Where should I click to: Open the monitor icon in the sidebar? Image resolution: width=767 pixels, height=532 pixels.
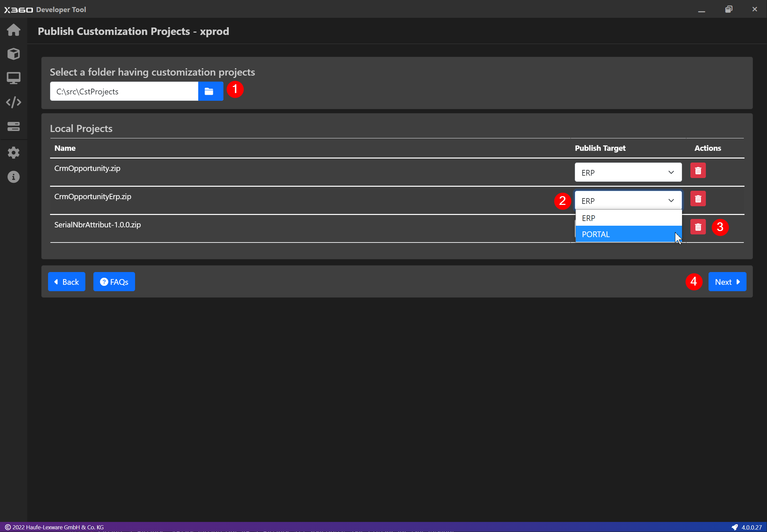(x=13, y=78)
